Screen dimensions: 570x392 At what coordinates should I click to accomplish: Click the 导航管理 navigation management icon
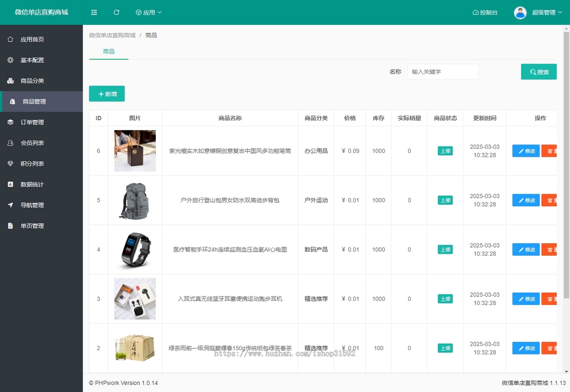tap(10, 205)
